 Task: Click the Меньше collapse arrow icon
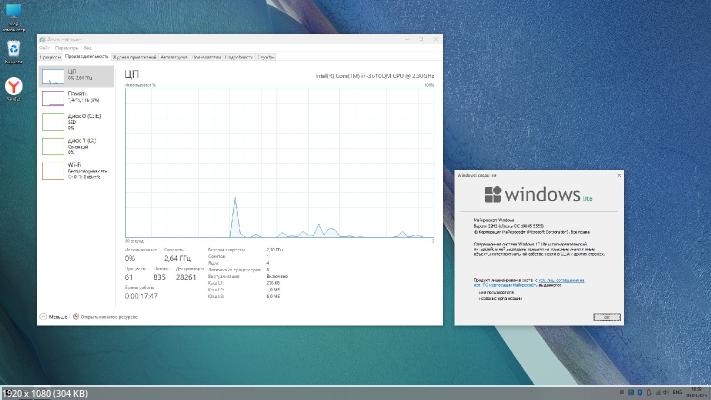click(x=43, y=317)
